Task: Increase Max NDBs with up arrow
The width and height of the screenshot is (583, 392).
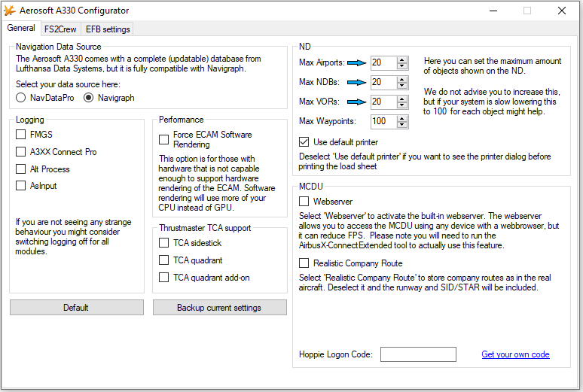Action: 402,80
